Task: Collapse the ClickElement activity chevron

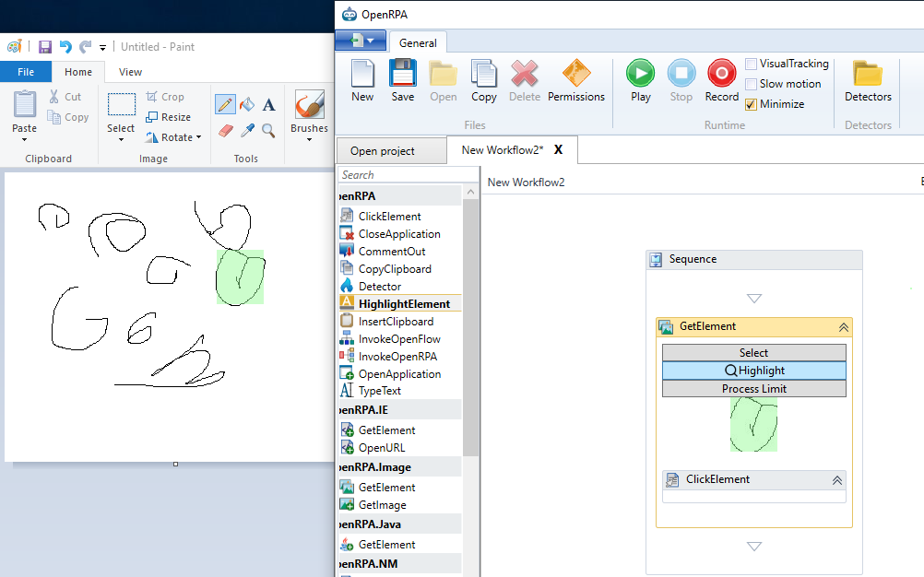Action: point(836,480)
